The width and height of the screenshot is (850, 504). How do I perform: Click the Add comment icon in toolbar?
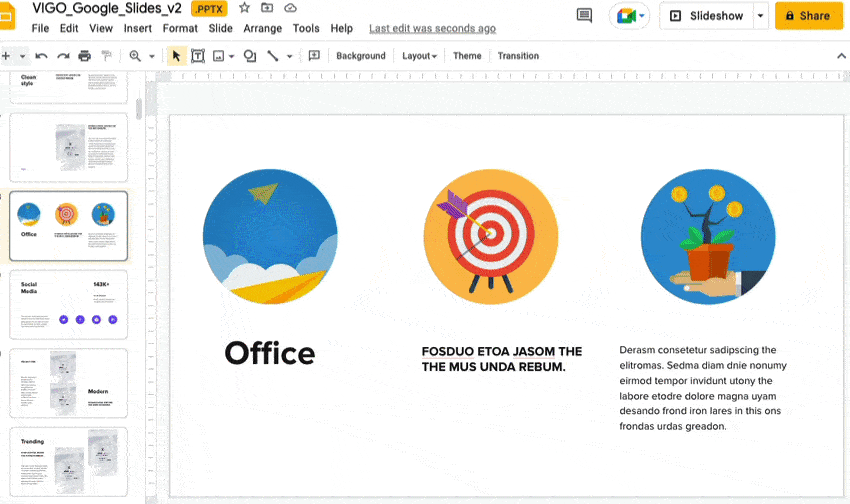coord(314,56)
